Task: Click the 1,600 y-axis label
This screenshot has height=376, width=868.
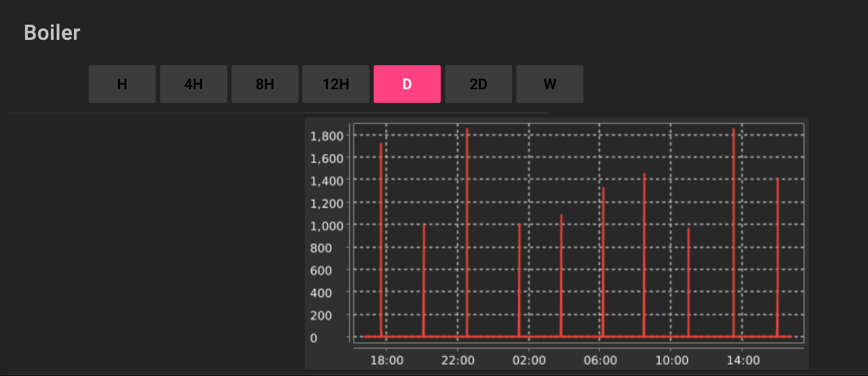Action: [x=327, y=159]
